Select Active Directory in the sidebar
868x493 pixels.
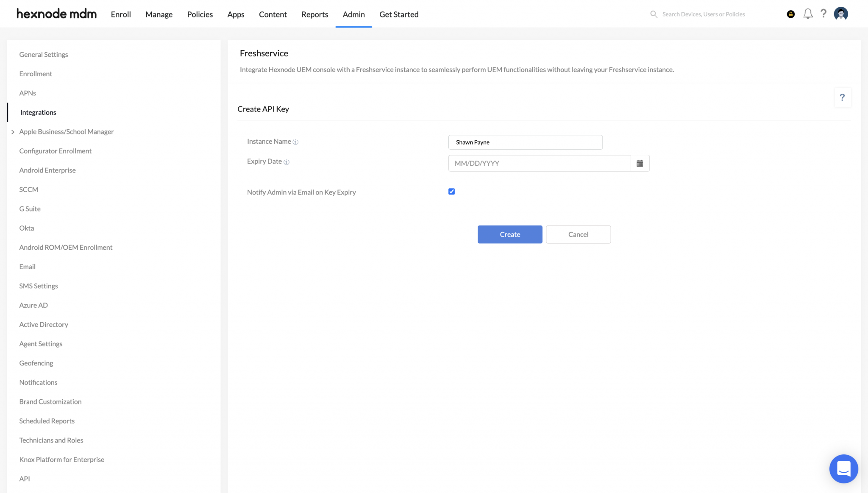point(44,324)
